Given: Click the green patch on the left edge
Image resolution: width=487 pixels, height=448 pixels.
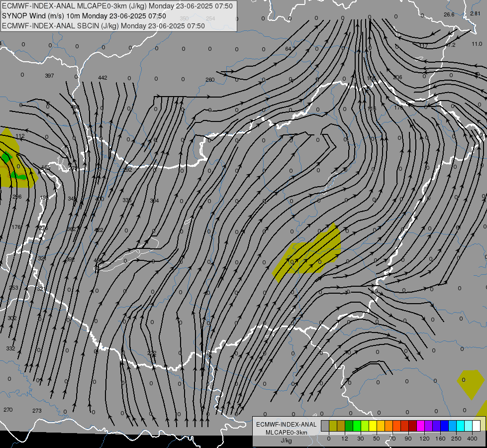Looking at the screenshot, I should click(6, 157).
